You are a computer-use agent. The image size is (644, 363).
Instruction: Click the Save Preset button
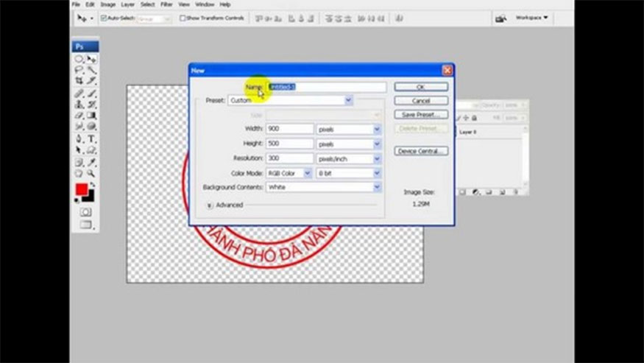(421, 115)
